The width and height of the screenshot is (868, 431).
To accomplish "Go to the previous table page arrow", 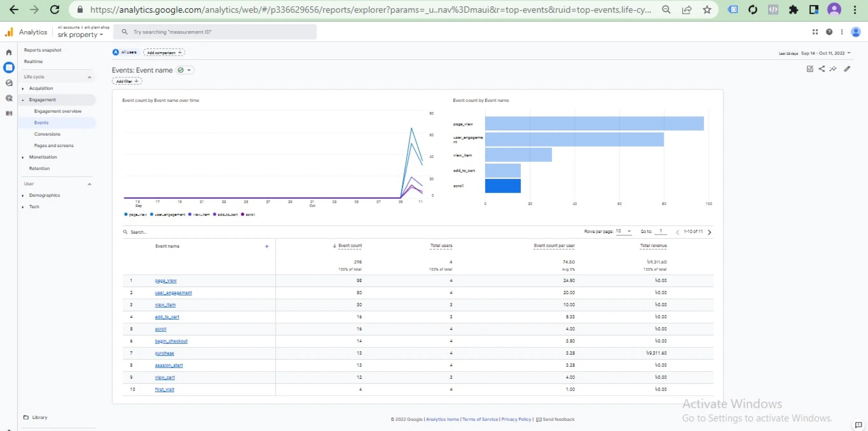I will [x=678, y=232].
